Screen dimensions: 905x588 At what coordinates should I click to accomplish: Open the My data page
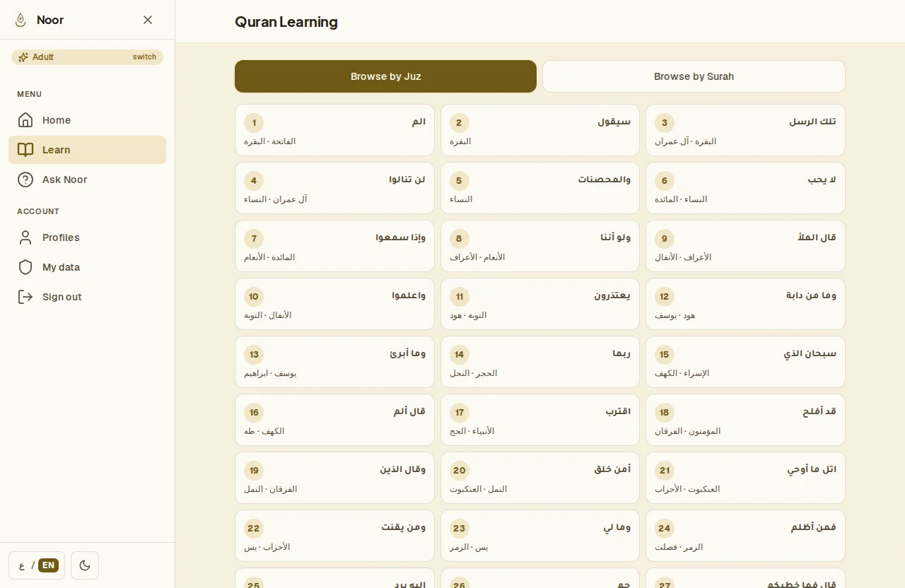pyautogui.click(x=88, y=267)
